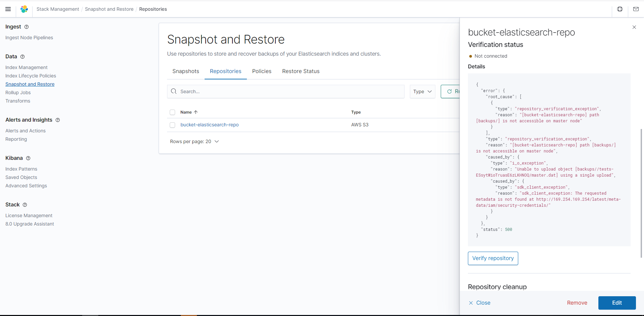Switch to the Snapshots tab

pyautogui.click(x=186, y=71)
